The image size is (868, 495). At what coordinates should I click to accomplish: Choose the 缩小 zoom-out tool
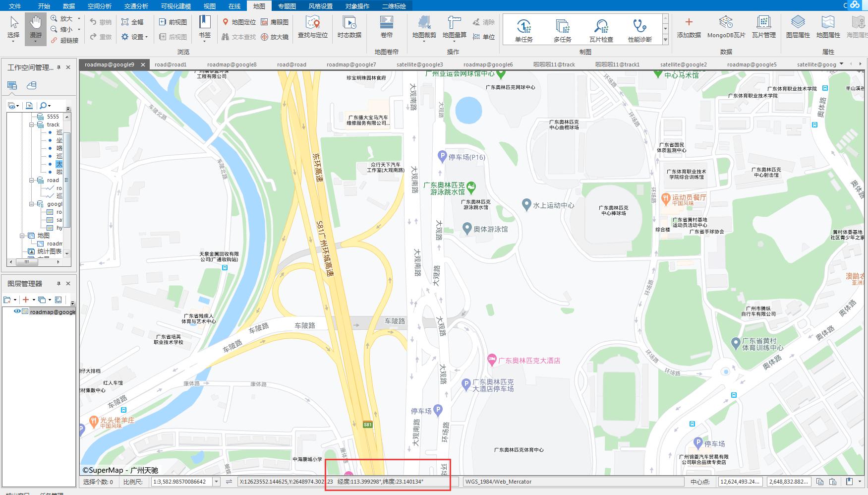tap(62, 29)
